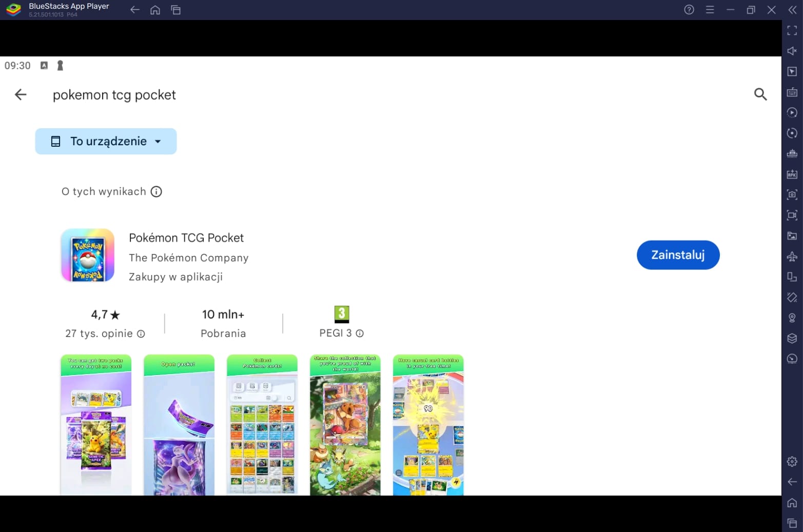Install the app with Zainstaluj
Screen dimensions: 803x532
coord(678,255)
